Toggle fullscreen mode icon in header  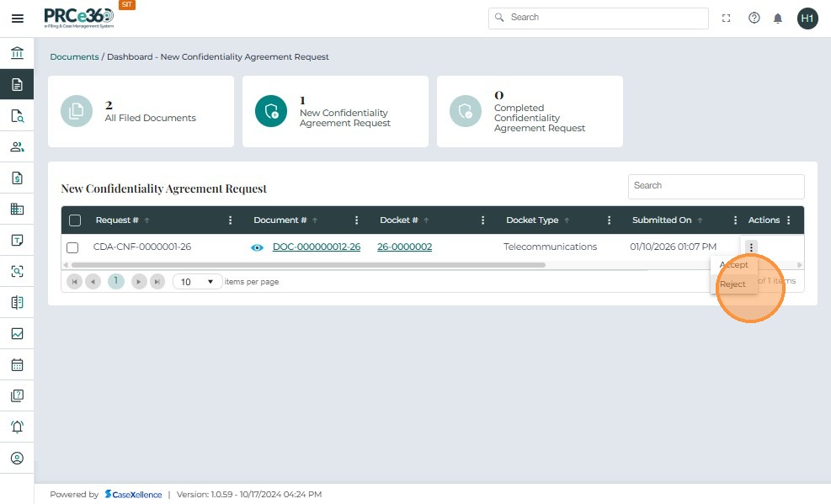726,18
